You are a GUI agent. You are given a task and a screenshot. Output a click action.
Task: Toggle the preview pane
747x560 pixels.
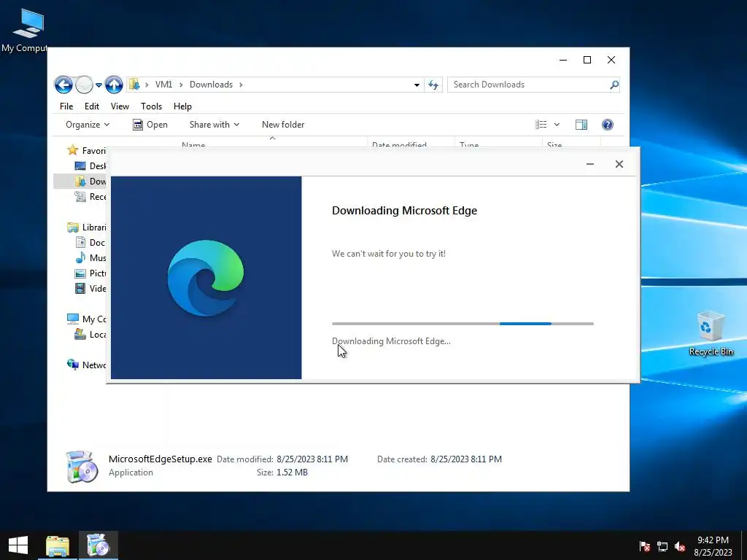(581, 124)
